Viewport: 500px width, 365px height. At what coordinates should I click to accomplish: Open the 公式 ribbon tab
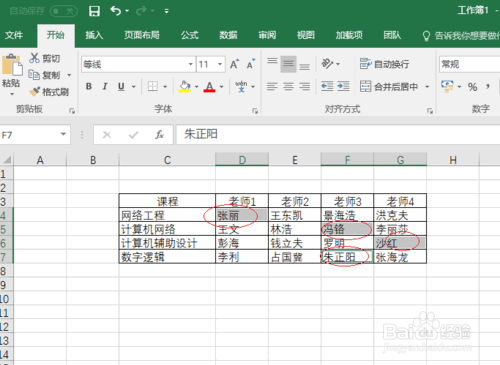[x=190, y=35]
